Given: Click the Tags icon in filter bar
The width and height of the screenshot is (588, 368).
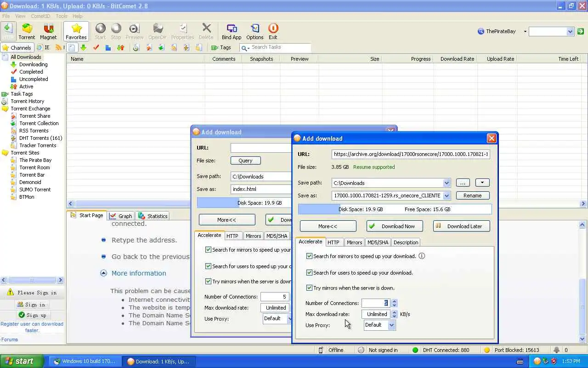Looking at the screenshot, I should point(221,47).
